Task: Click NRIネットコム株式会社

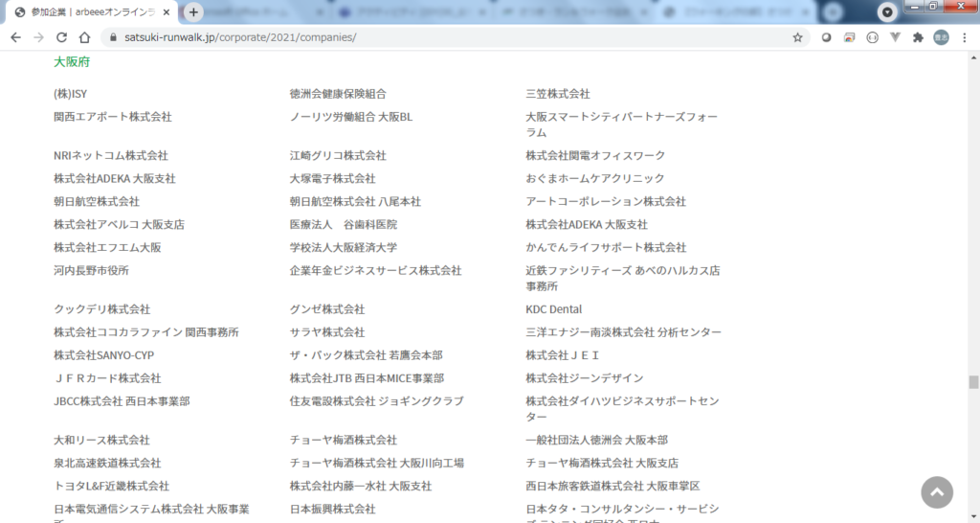Action: (x=111, y=156)
